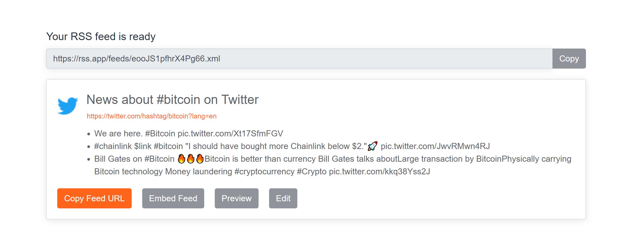Viewport: 644px width, 249px height.
Task: Click 'Bill Gates on #Bitcoin' text
Action: (135, 159)
